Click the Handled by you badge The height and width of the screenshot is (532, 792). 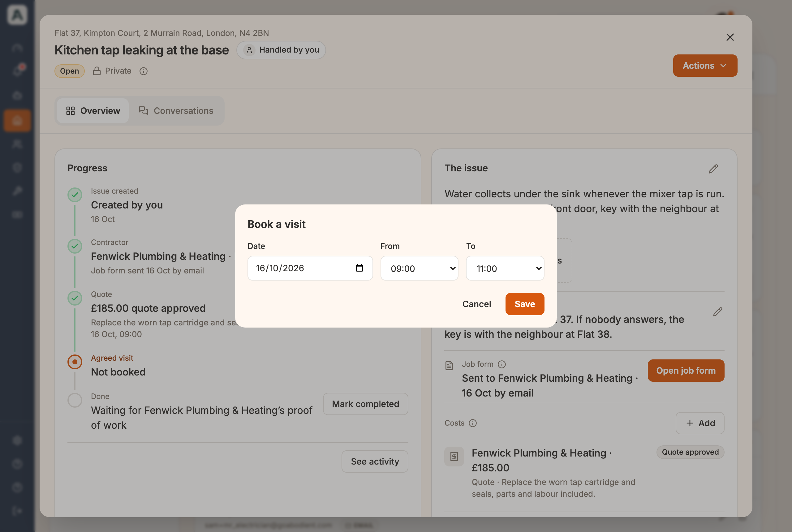pyautogui.click(x=281, y=50)
